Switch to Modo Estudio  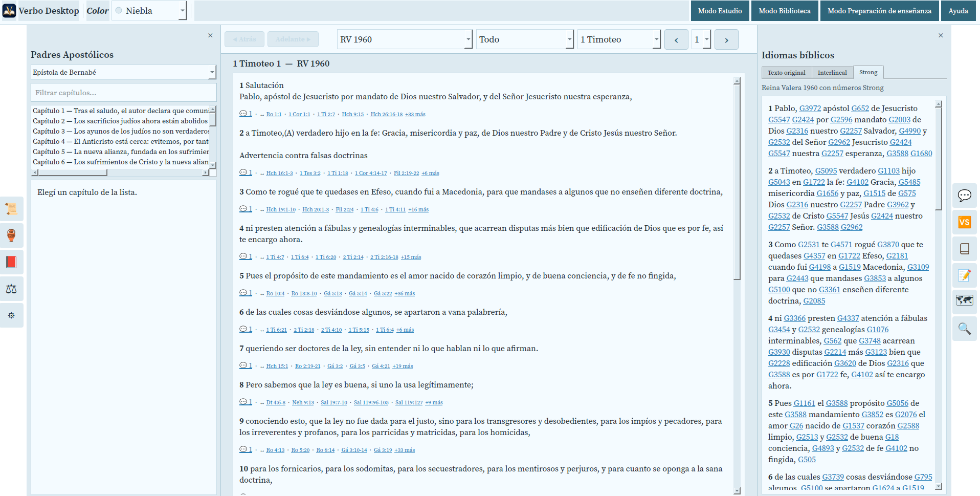click(x=720, y=11)
